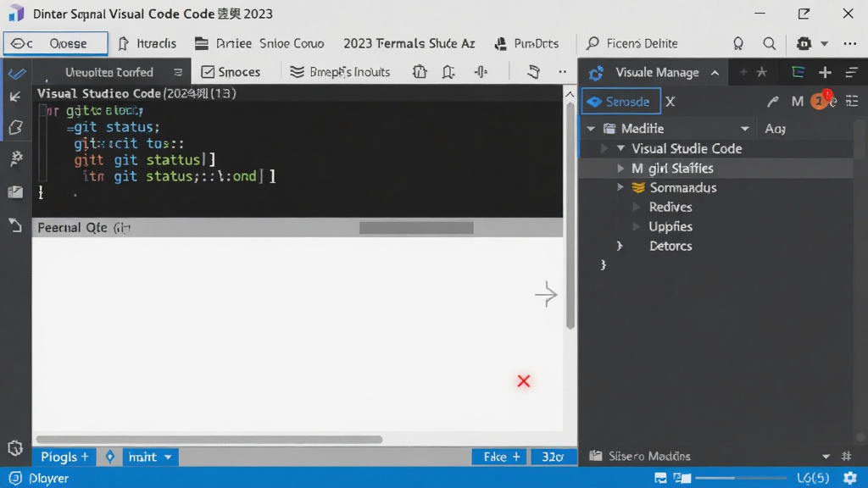Click the green tree-view icon in the panel header
Screen dimensions: 868x488
(798, 72)
